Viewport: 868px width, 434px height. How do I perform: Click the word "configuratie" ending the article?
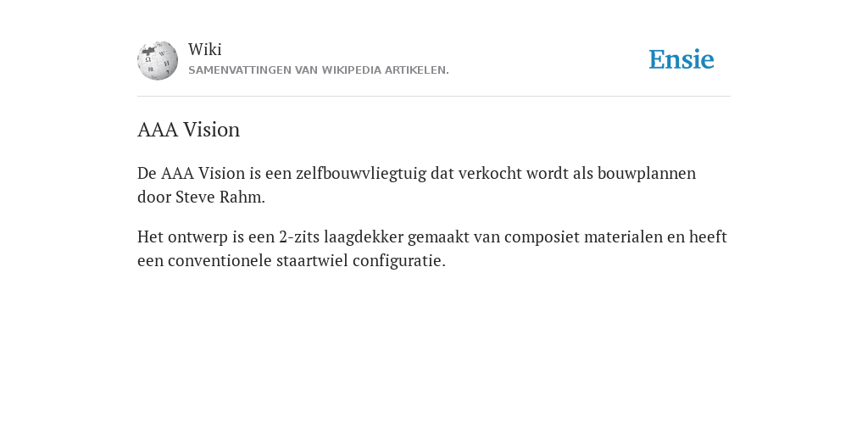398,261
